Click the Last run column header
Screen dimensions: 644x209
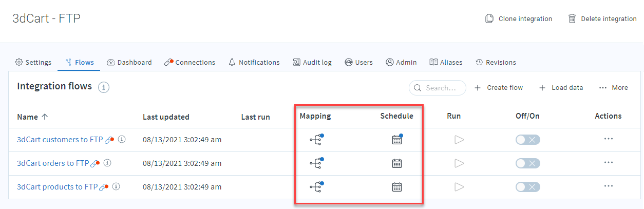(255, 117)
